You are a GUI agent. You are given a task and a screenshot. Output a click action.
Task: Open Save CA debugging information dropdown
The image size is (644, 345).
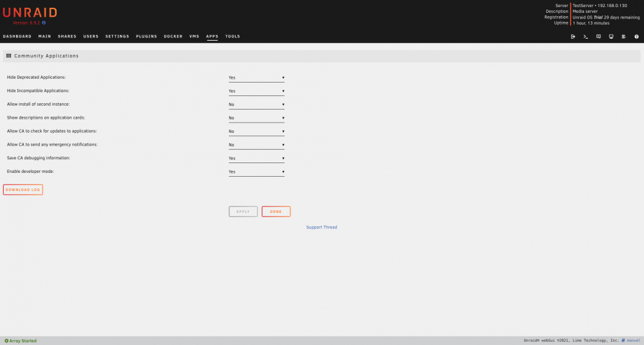tap(256, 159)
